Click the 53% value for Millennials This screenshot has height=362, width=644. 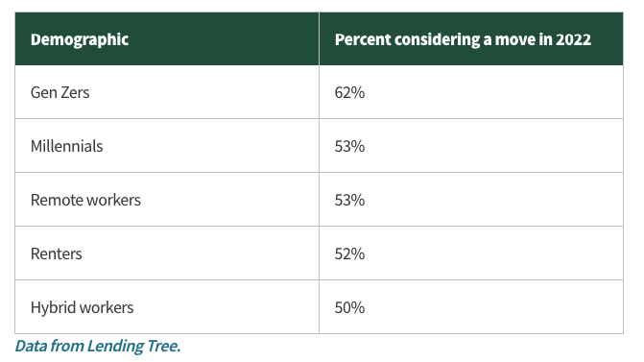(349, 146)
